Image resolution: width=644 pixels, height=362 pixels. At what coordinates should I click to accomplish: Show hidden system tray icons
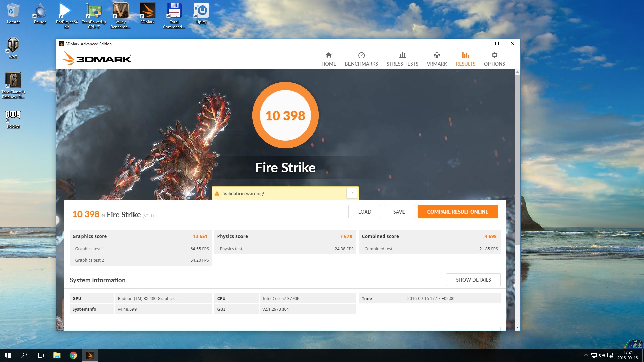click(586, 355)
